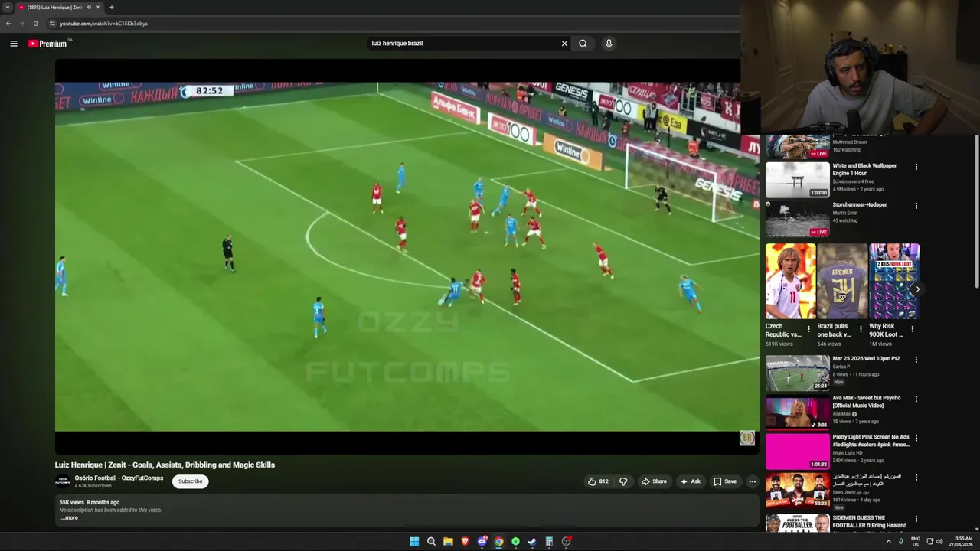The image size is (980, 551).
Task: Open the Osório Football channel avatar
Action: [x=63, y=481]
